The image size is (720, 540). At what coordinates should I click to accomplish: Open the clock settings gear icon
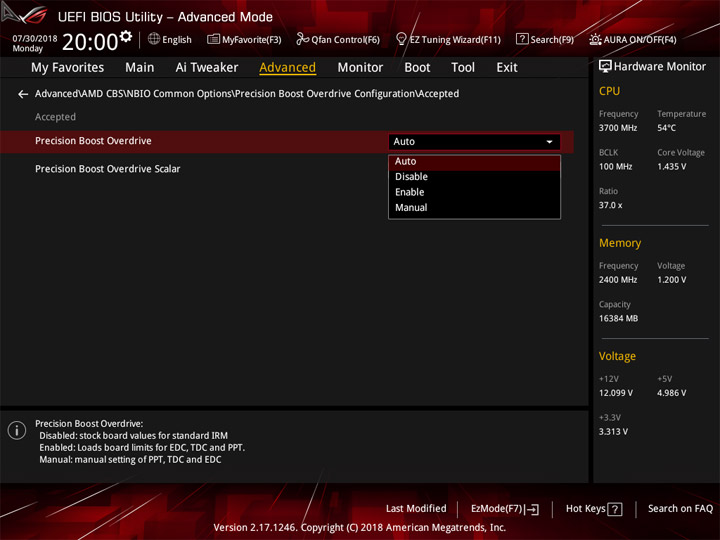point(126,36)
